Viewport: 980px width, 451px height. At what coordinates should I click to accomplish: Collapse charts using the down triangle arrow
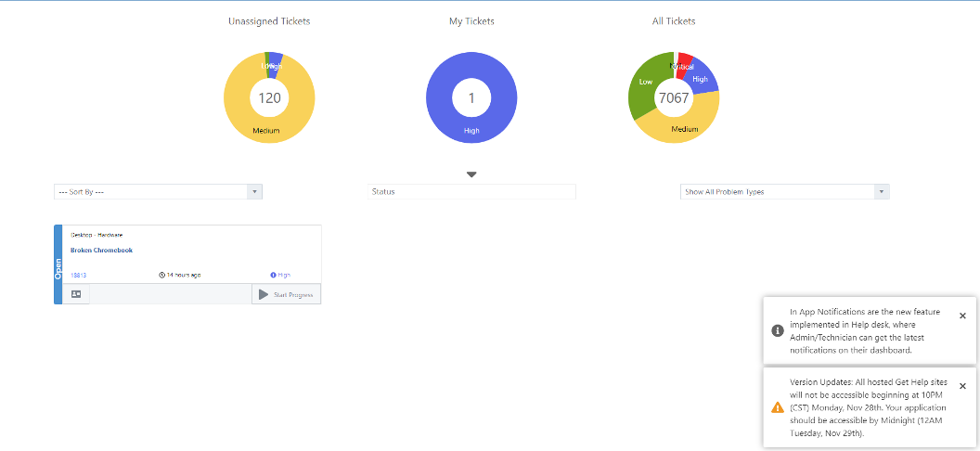pyautogui.click(x=471, y=174)
